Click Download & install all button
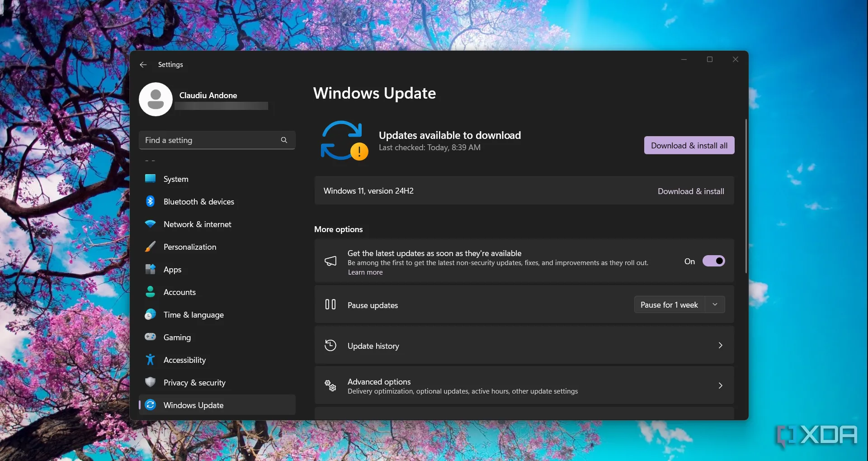This screenshot has height=461, width=868. click(689, 145)
